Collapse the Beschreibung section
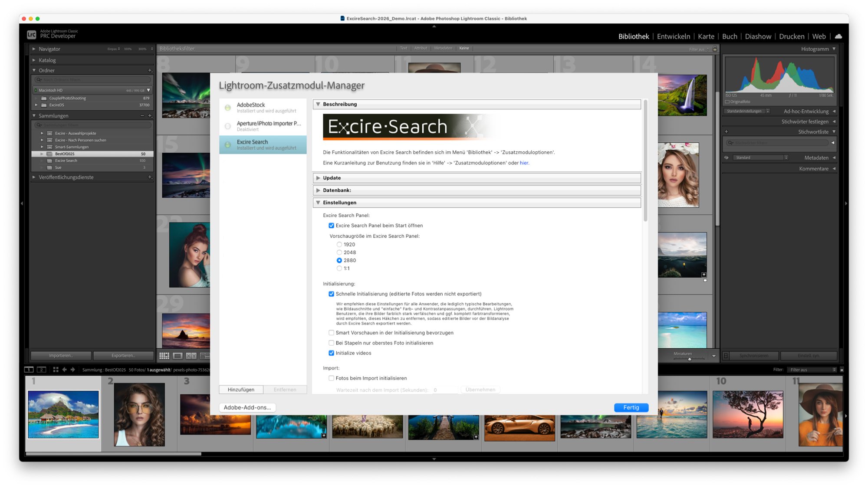This screenshot has height=488, width=868. tap(318, 104)
